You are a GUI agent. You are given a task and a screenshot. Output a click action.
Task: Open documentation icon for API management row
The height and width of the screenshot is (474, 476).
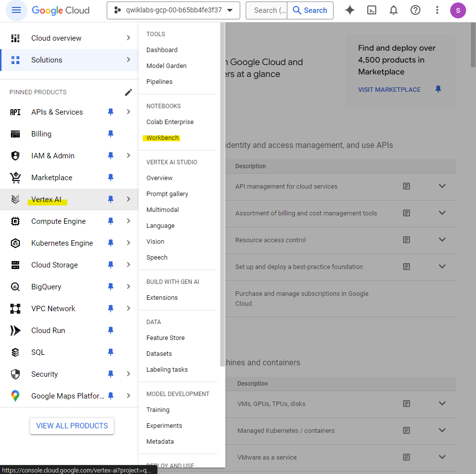[x=406, y=186]
